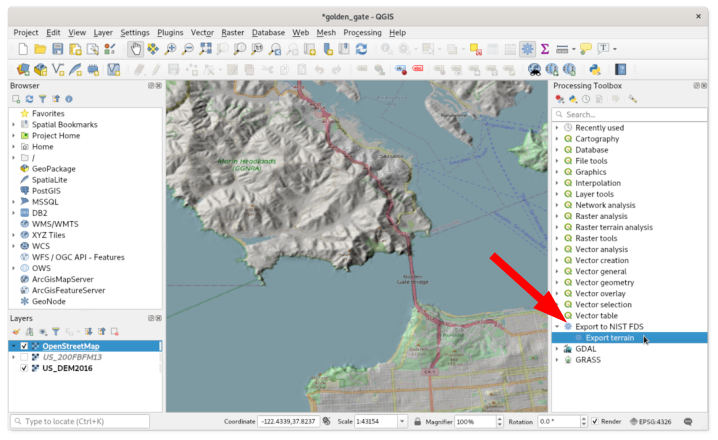The height and width of the screenshot is (440, 718).
Task: Expand the GRASS provider group
Action: 557,360
